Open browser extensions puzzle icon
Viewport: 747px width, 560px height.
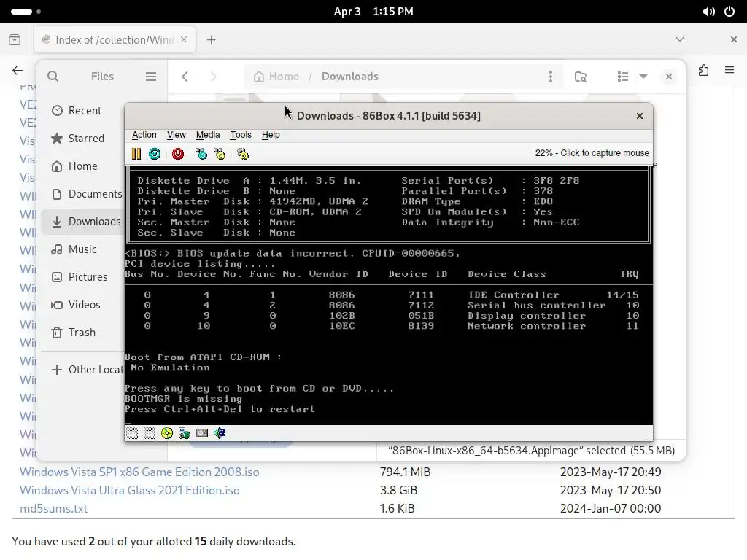pyautogui.click(x=704, y=71)
